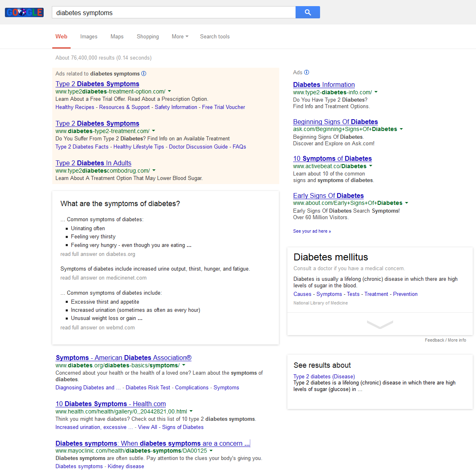The height and width of the screenshot is (471, 476).
Task: Click 'What are the symptoms of diabetes?' heading
Action: click(120, 204)
